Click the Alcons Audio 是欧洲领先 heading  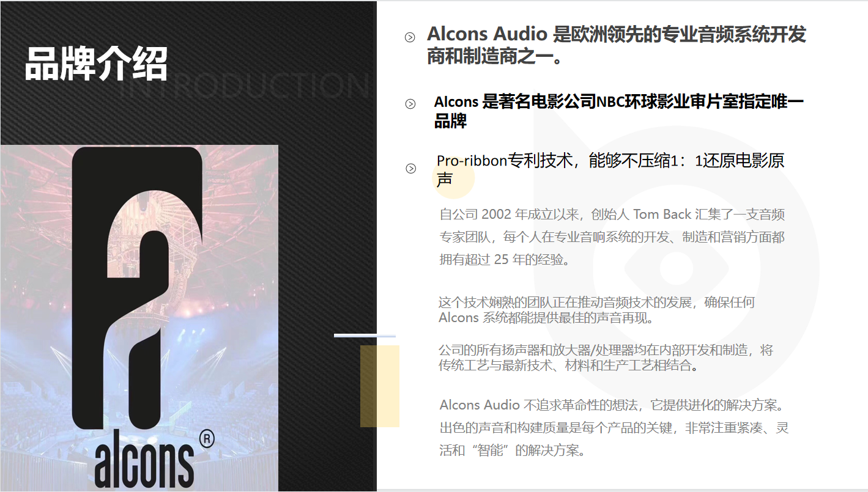(617, 45)
